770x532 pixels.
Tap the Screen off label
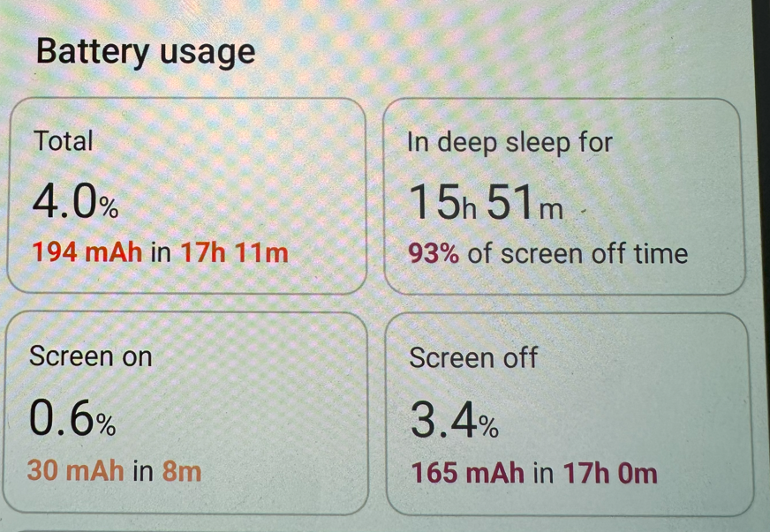473,358
